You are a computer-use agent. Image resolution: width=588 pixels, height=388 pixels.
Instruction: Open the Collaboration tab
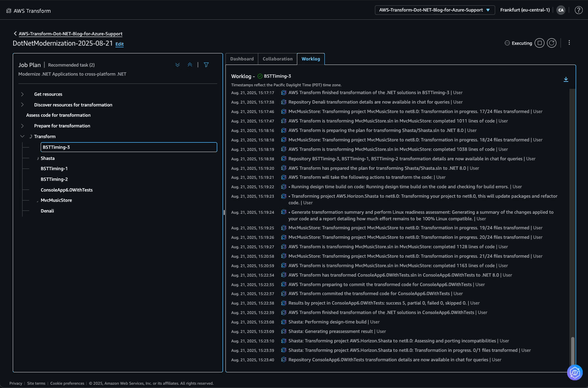(x=277, y=59)
